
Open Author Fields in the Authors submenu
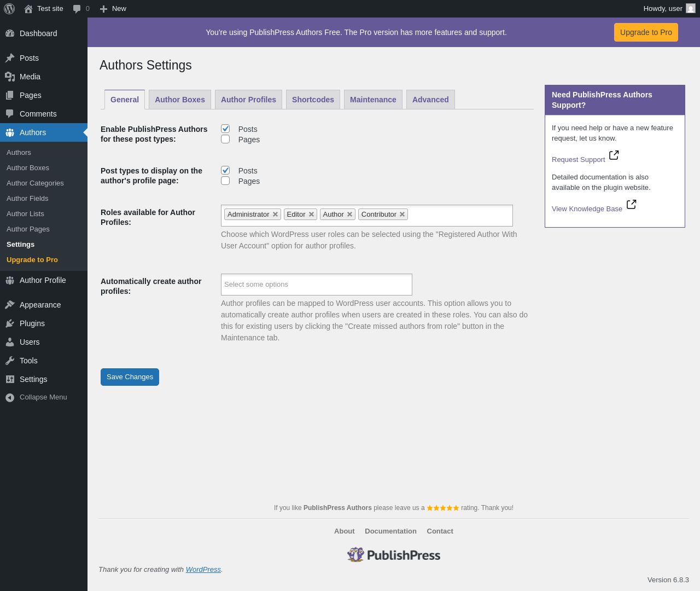coord(44,199)
